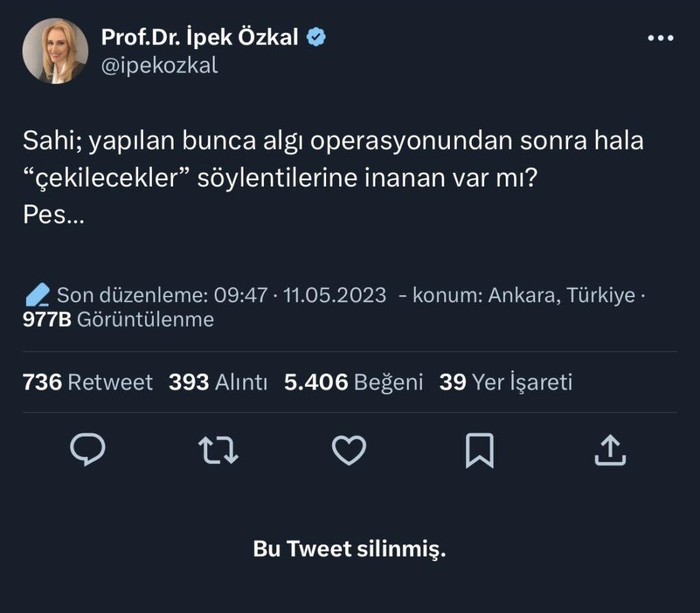Screen dimensions: 700x613
Task: Like the tweet with the heart icon
Action: tap(349, 451)
